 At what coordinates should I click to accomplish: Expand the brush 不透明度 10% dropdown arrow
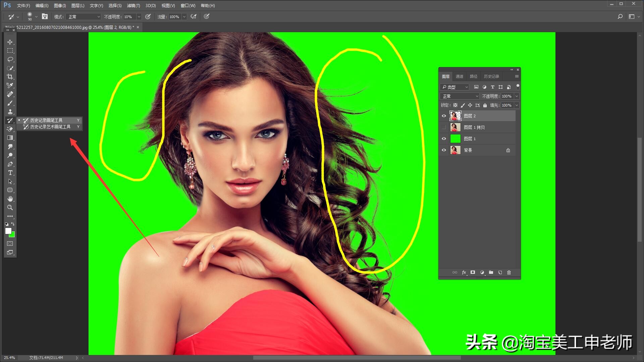click(139, 17)
